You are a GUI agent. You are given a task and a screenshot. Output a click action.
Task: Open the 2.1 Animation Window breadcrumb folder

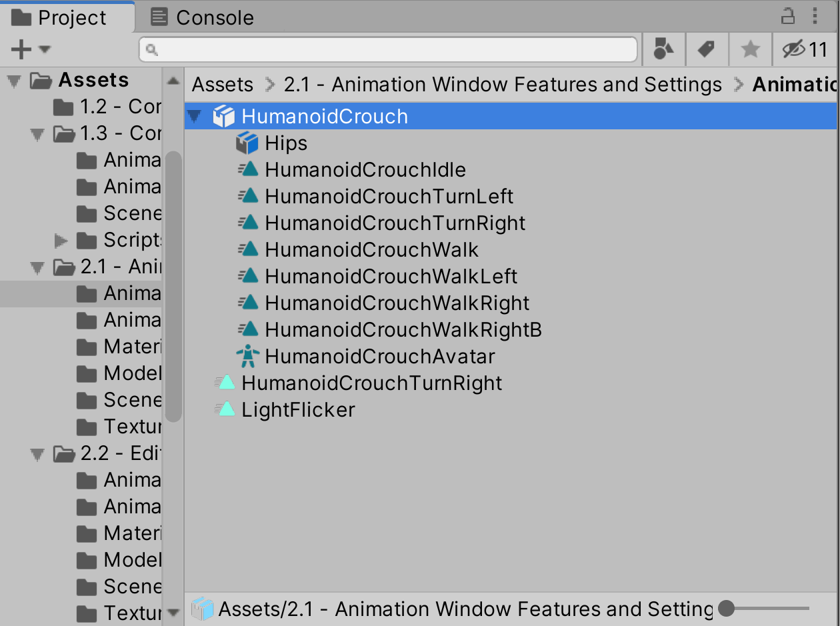tap(503, 85)
